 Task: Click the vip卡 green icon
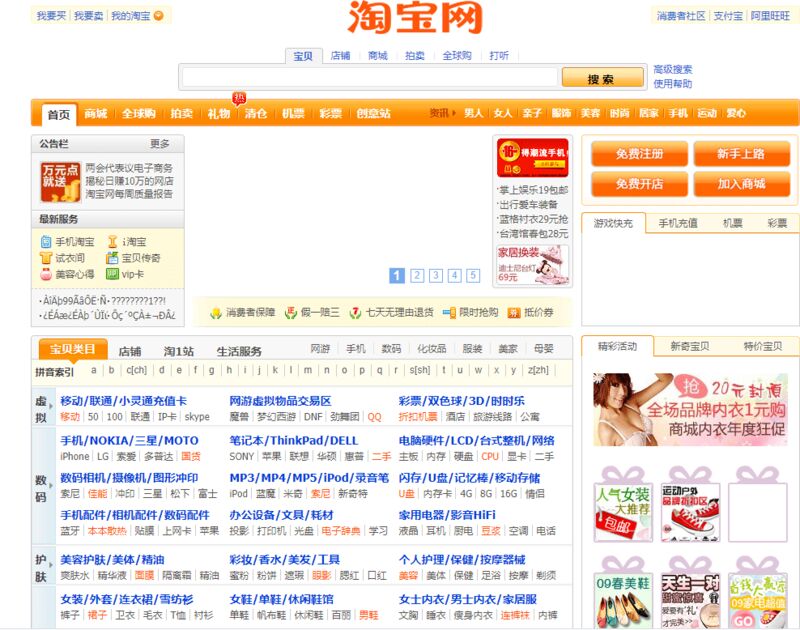point(112,274)
